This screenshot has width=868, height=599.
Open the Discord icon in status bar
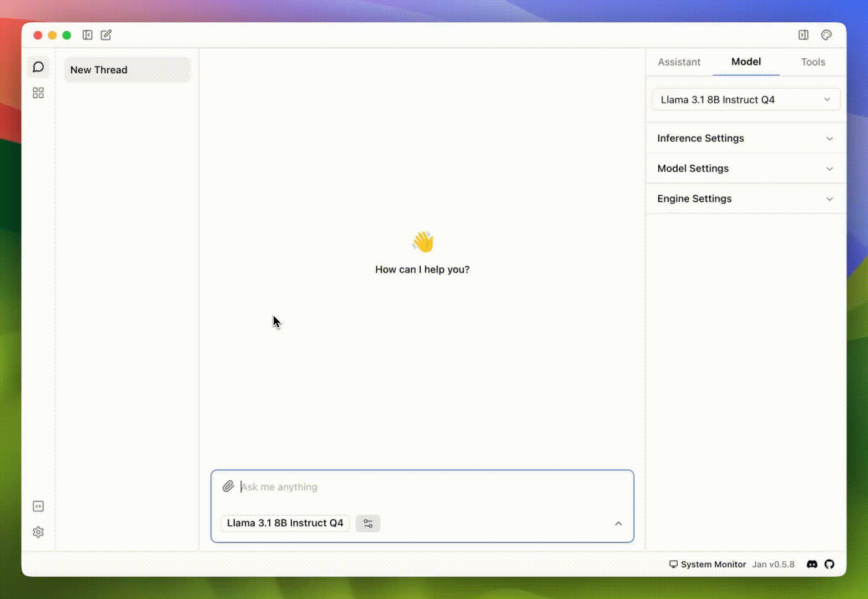click(x=812, y=564)
